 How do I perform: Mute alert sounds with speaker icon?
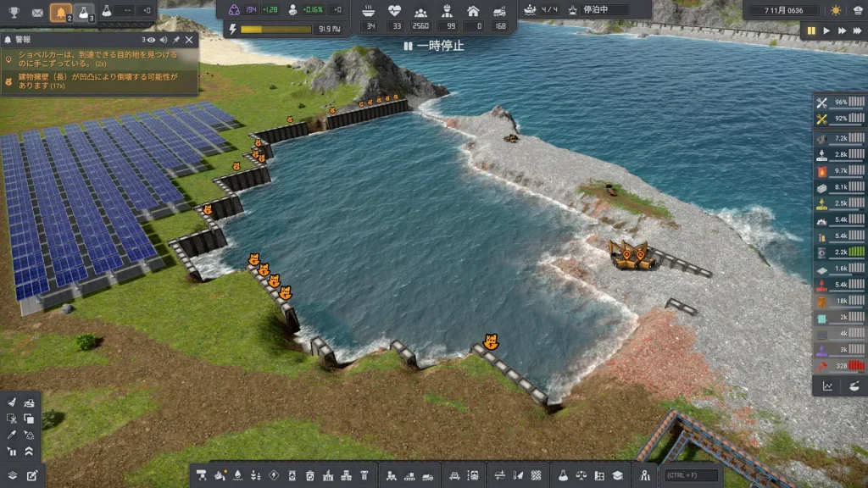coord(164,40)
